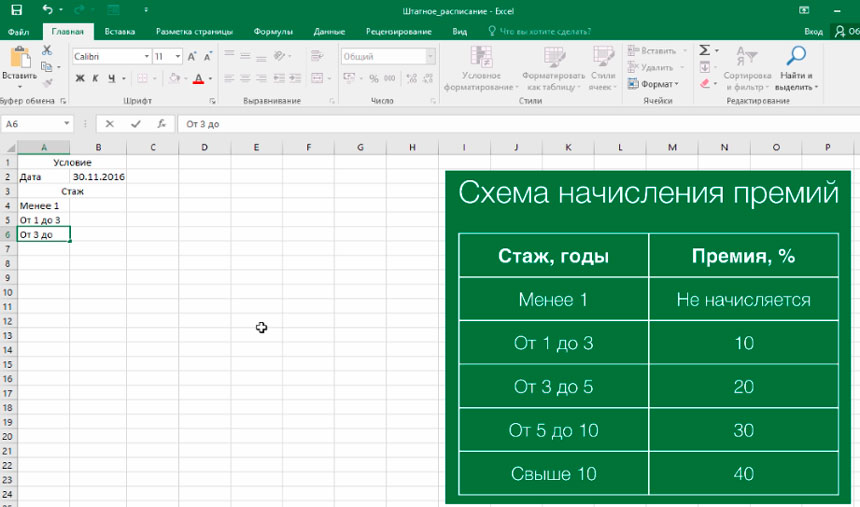Expand the Вставить paste options arrow

tap(20, 87)
